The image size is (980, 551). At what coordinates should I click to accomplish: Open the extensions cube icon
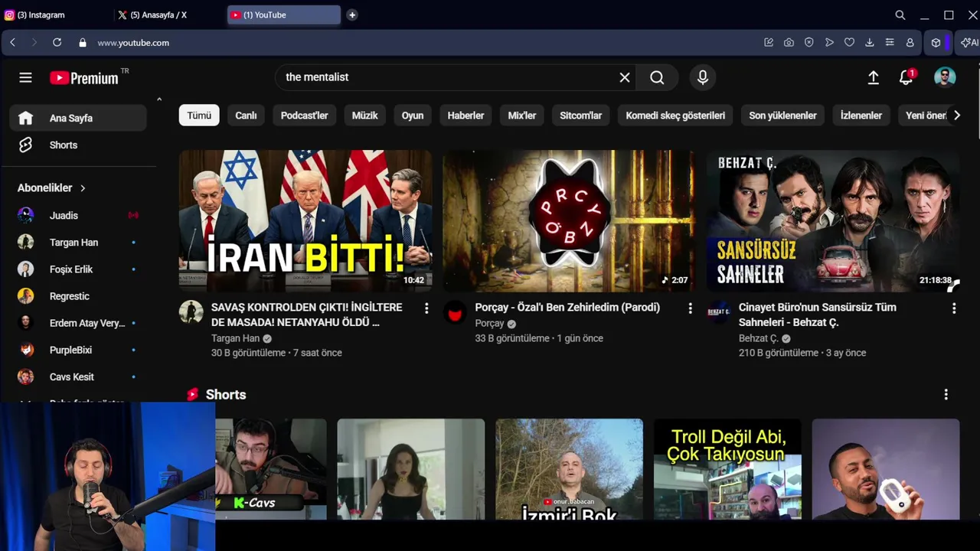pyautogui.click(x=936, y=43)
